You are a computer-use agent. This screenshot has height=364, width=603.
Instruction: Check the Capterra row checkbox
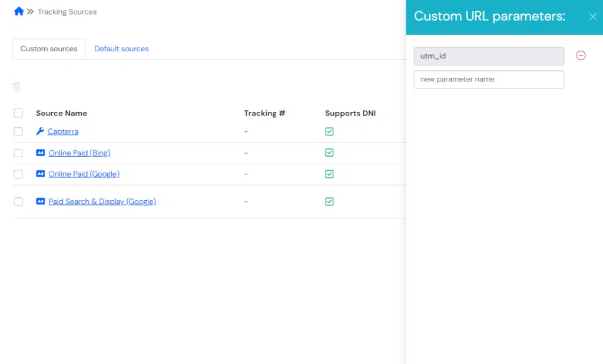click(x=18, y=131)
